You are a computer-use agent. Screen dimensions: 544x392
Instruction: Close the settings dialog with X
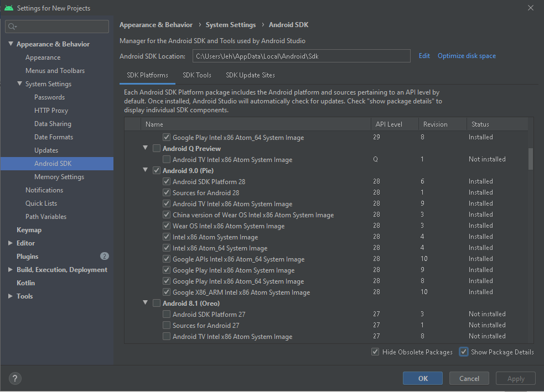click(531, 8)
